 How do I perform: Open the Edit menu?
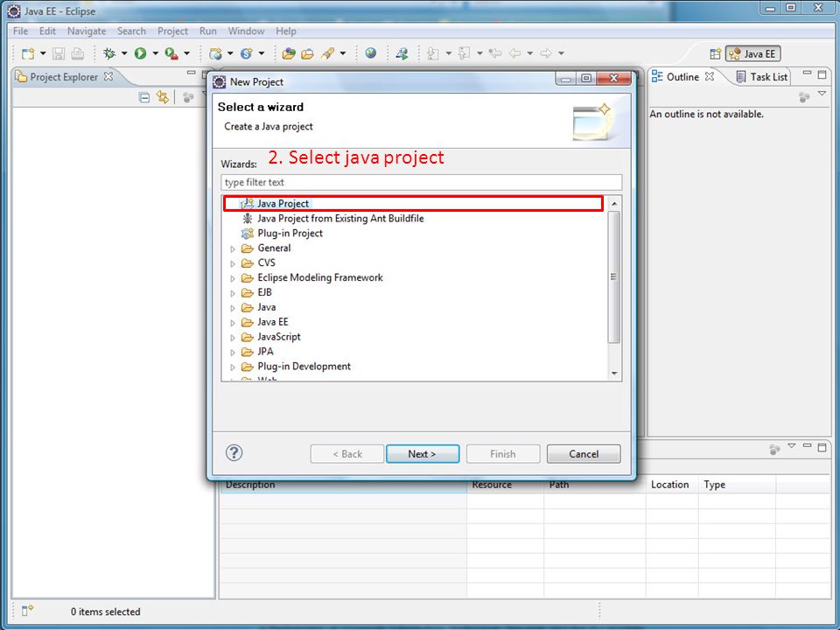coord(47,31)
